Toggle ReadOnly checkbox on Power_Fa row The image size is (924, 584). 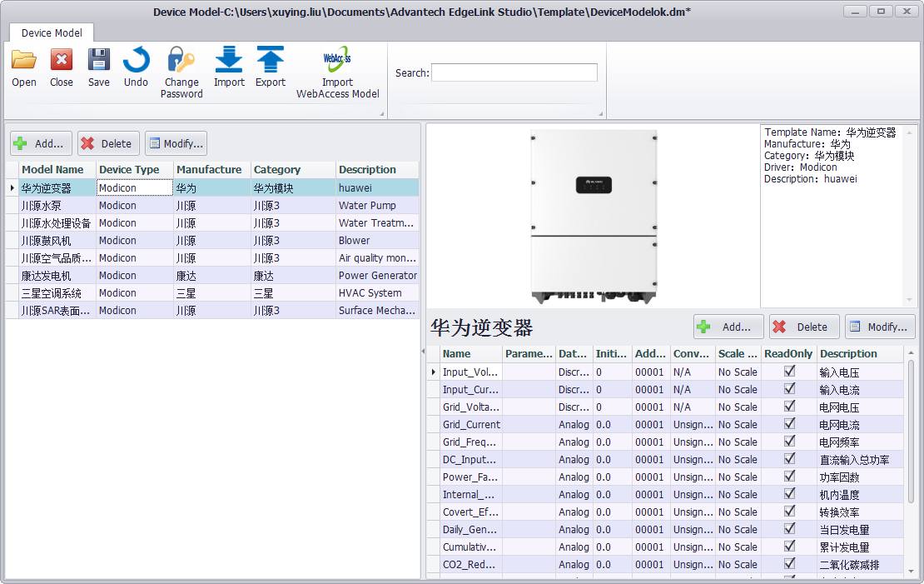pos(789,477)
